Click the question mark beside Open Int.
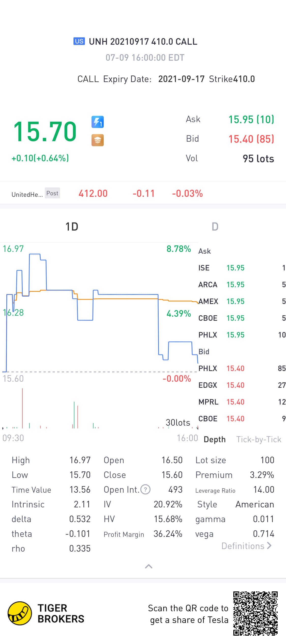The width and height of the screenshot is (286, 644). pyautogui.click(x=145, y=489)
